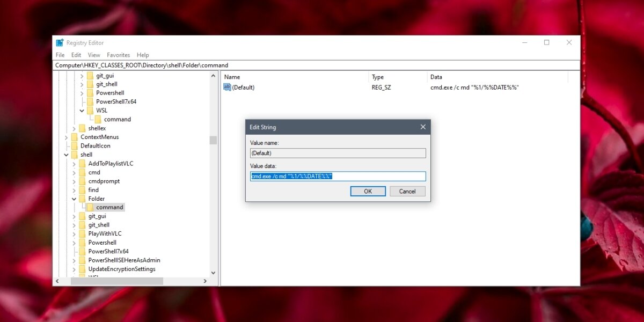Click the WSL folder icon

click(x=90, y=111)
